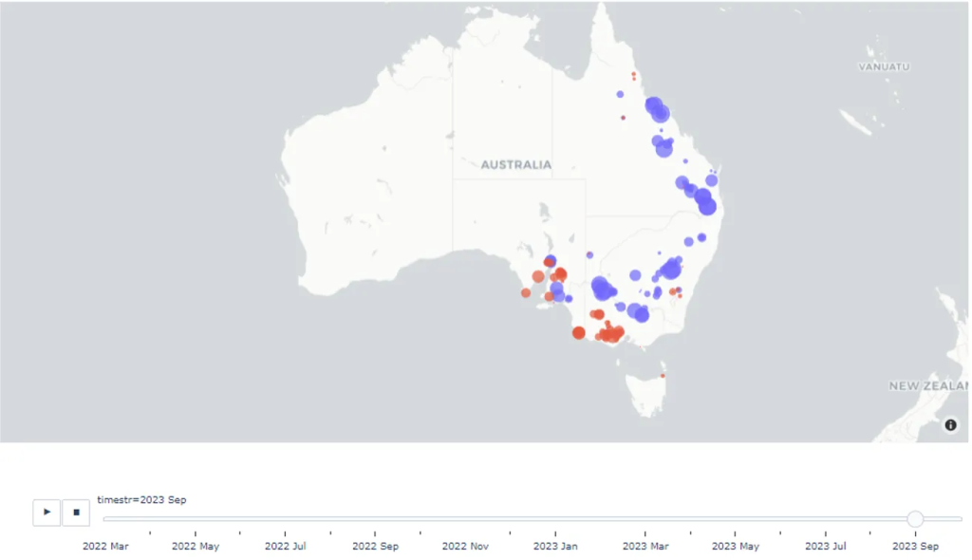
Task: Click the small blue marker in northwest Queensland
Action: point(620,94)
